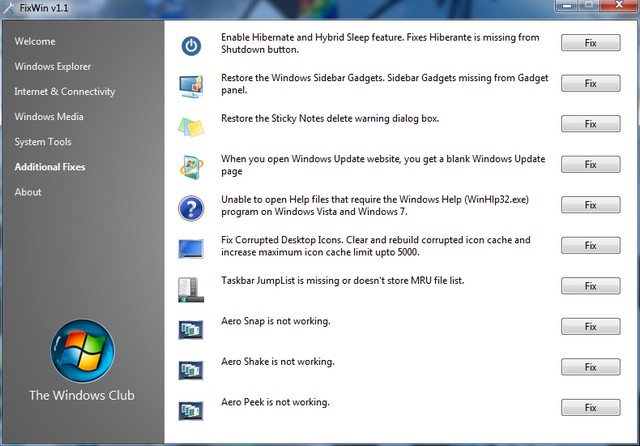
Task: Fix Aero Snap not working
Action: tap(591, 326)
